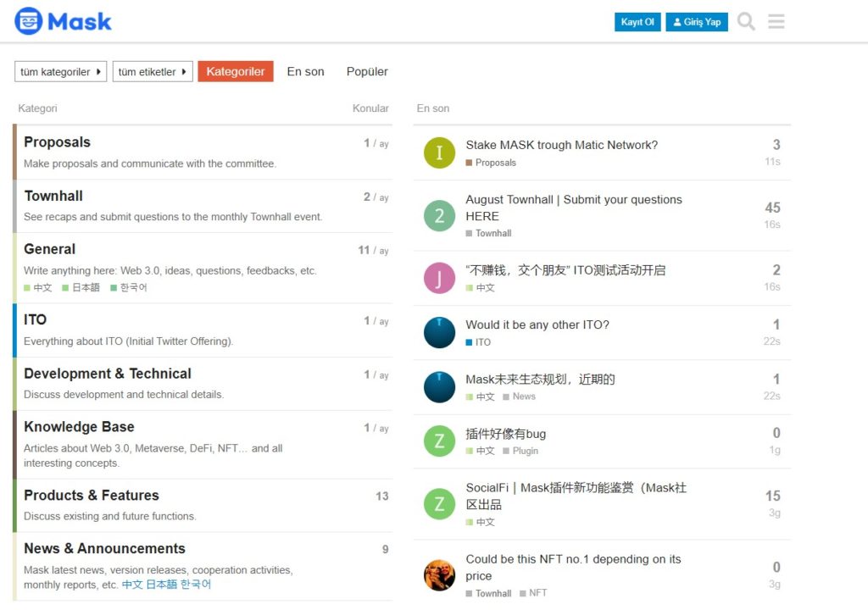This screenshot has height=610, width=868.
Task: Open the Proposals category
Action: 57,142
